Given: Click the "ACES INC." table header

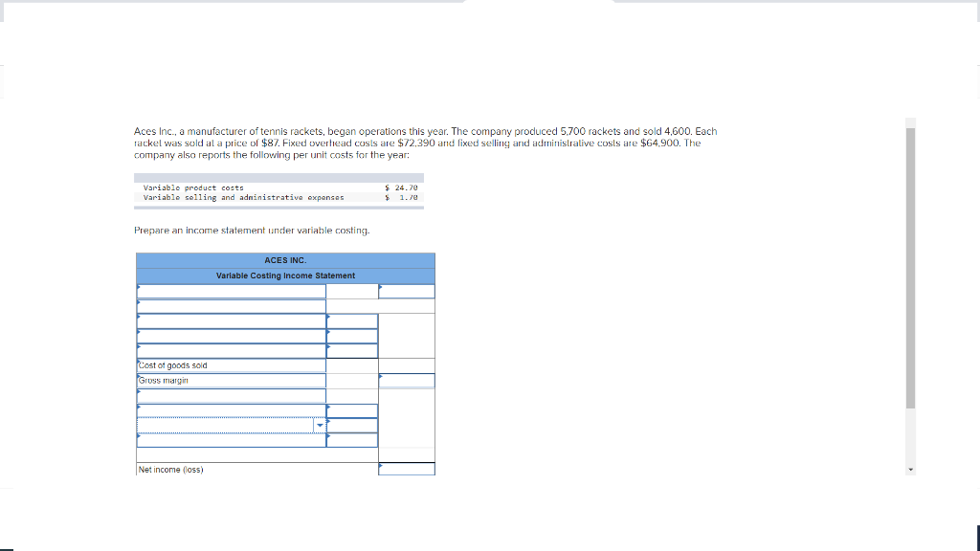Looking at the screenshot, I should coord(285,260).
